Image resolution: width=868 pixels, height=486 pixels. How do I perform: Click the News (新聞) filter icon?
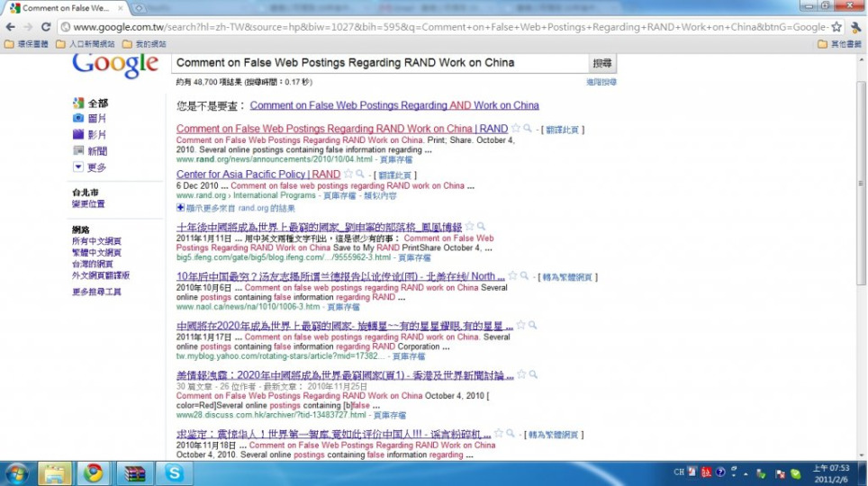tap(78, 151)
